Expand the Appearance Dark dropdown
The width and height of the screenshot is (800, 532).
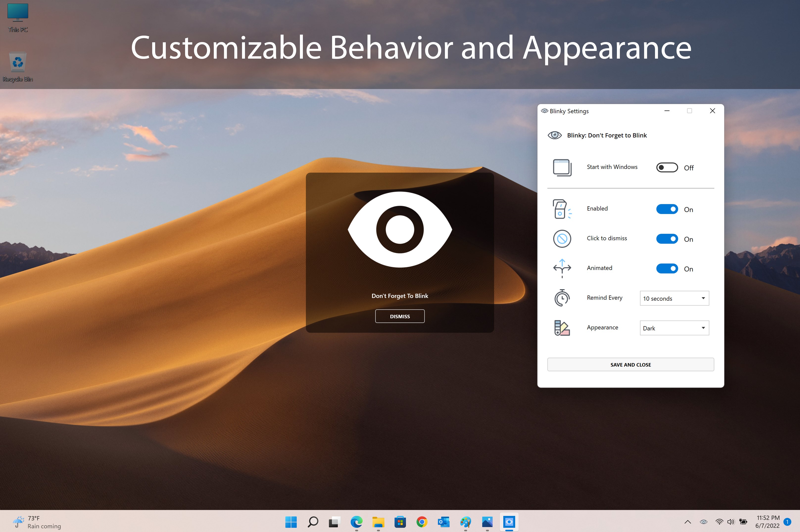tap(674, 328)
